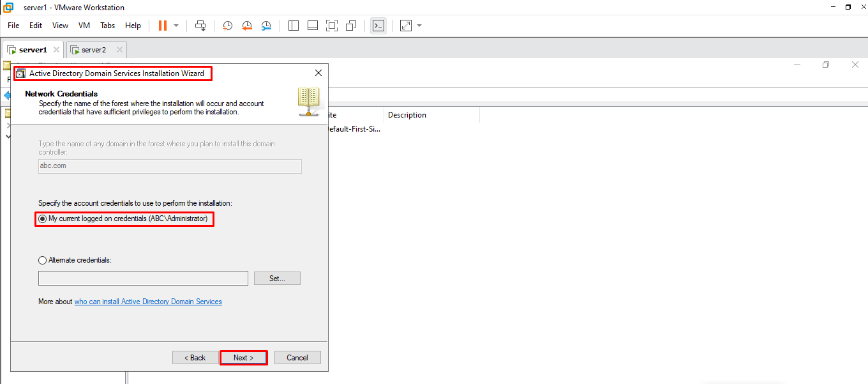Open the Help menu
The width and height of the screenshot is (868, 384).
[x=133, y=26]
